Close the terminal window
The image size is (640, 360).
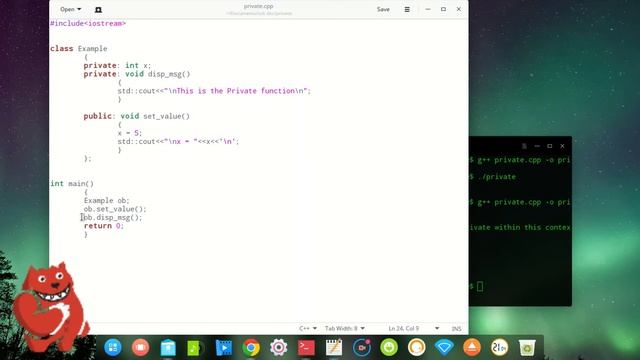coord(562,146)
